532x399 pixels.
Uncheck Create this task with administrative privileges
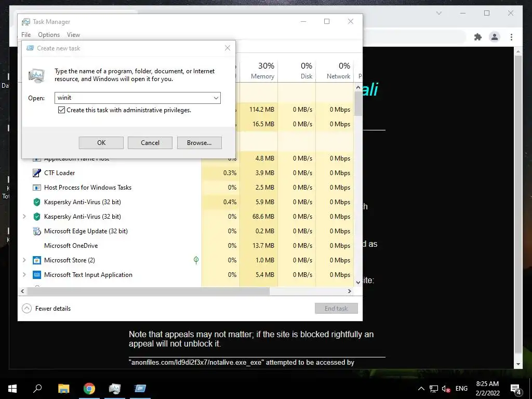point(61,110)
